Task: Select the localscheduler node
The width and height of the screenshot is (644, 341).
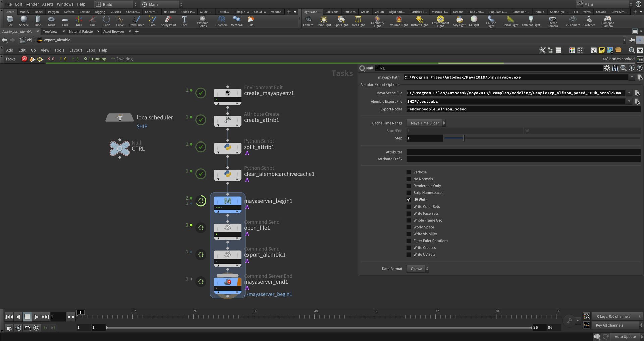Action: tap(120, 117)
